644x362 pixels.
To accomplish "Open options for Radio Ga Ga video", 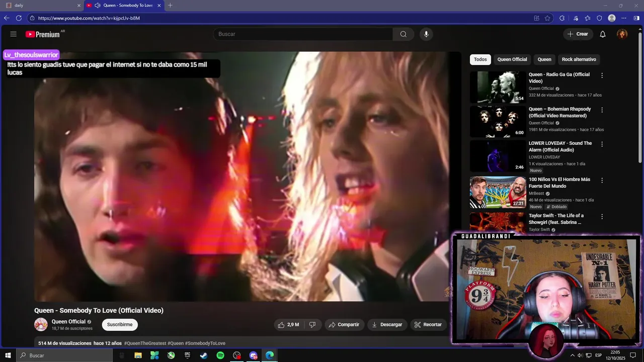I will [602, 75].
